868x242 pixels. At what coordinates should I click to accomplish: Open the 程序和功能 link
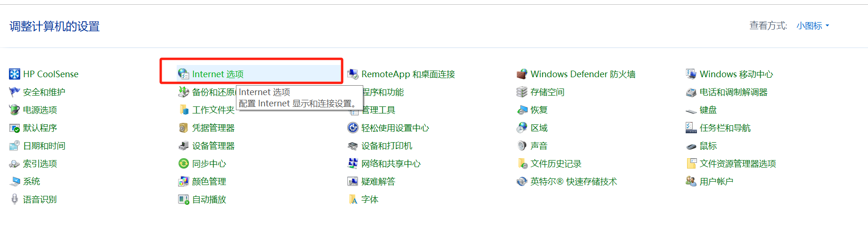pyautogui.click(x=383, y=92)
